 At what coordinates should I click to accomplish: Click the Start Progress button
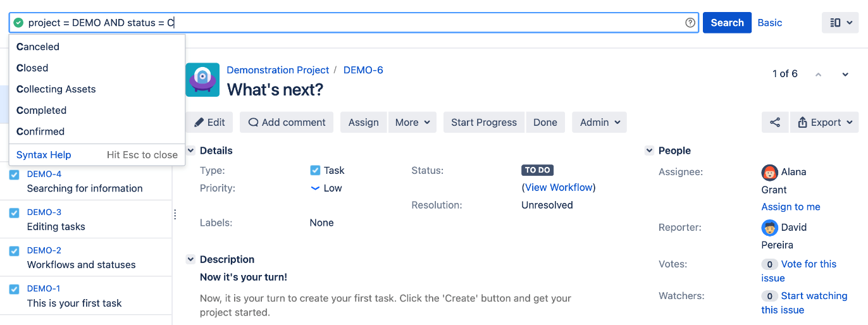click(x=484, y=122)
